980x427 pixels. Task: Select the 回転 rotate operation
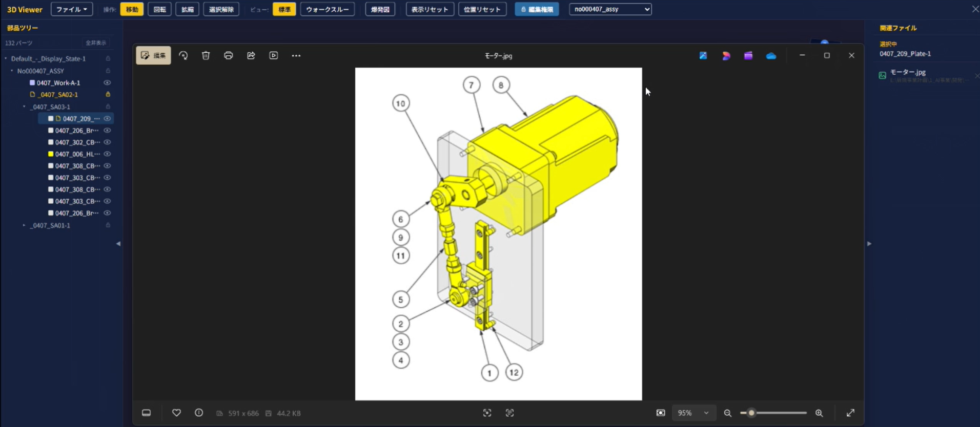tap(159, 9)
